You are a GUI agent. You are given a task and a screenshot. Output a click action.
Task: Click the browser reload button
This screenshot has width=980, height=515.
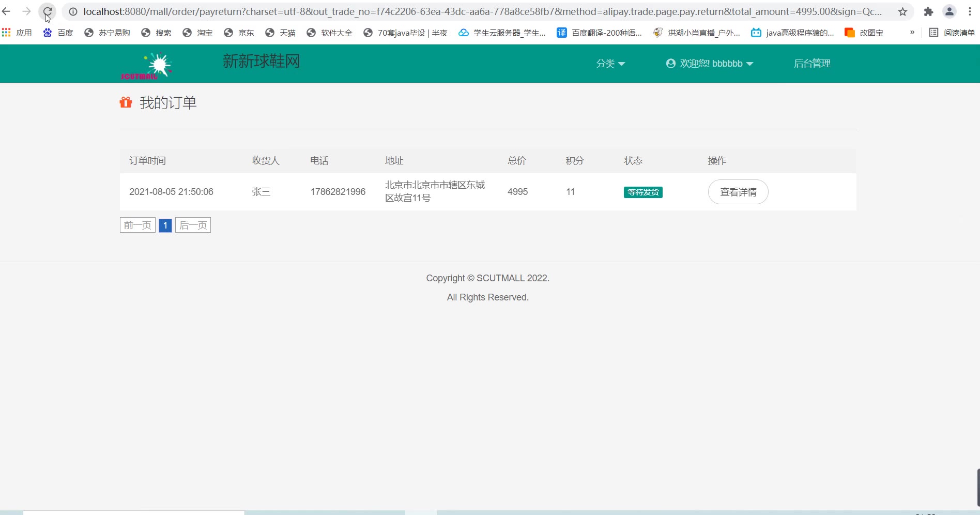pyautogui.click(x=47, y=11)
